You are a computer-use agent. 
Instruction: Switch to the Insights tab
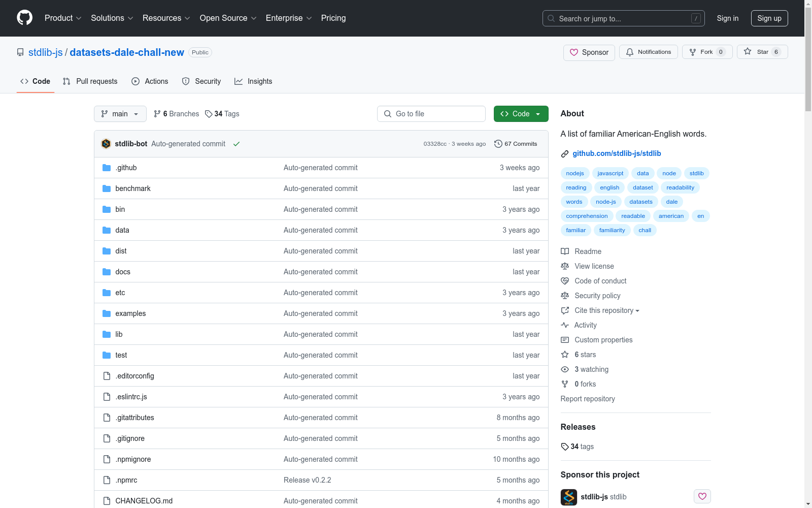(x=253, y=81)
